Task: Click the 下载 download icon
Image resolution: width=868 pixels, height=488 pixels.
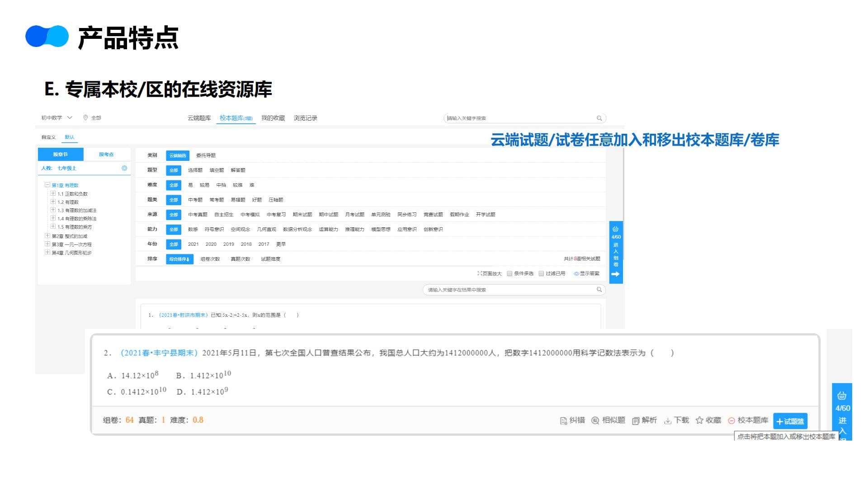Action: 668,421
